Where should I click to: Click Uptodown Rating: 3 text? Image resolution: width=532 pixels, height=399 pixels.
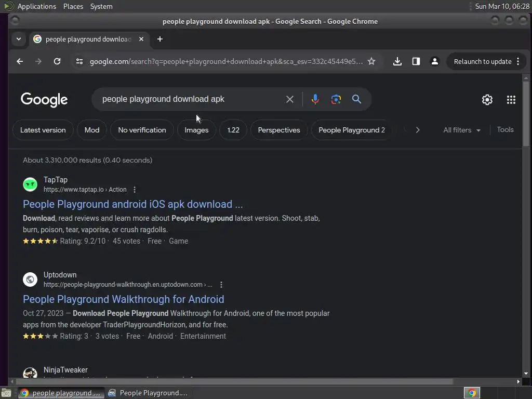74,336
